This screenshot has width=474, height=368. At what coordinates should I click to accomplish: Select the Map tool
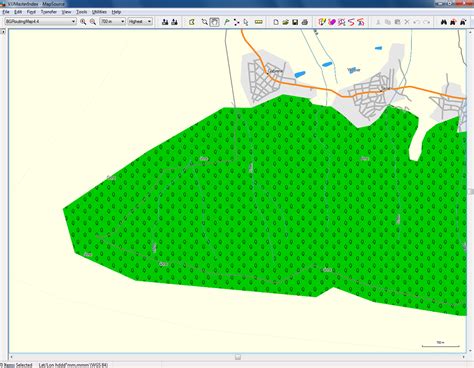192,22
